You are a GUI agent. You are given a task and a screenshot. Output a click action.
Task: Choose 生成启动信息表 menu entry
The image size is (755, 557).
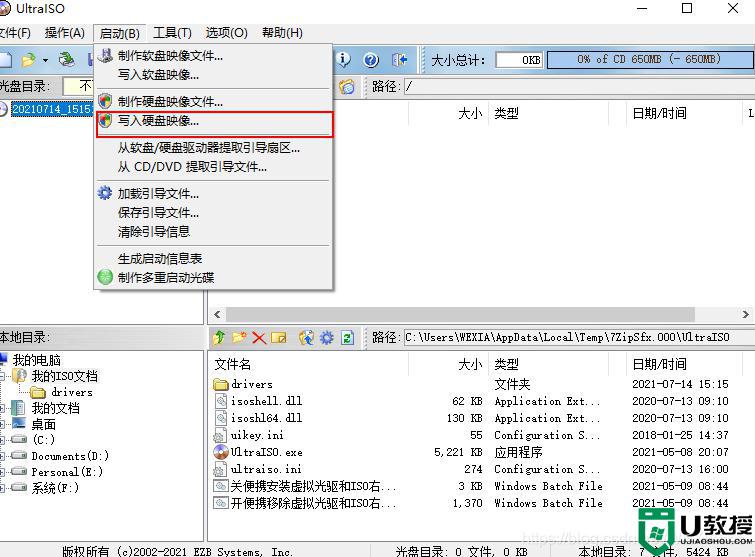point(215,259)
